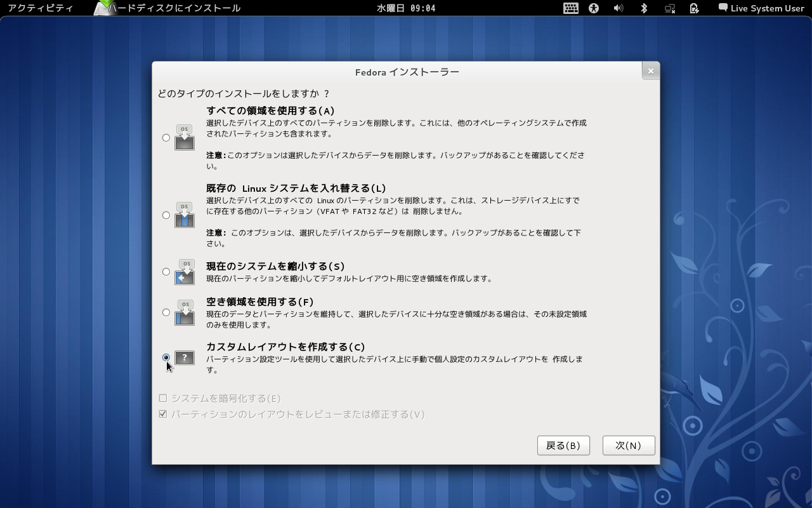Click the 戻る(B) button
Screen dimensions: 812x508
(x=563, y=445)
